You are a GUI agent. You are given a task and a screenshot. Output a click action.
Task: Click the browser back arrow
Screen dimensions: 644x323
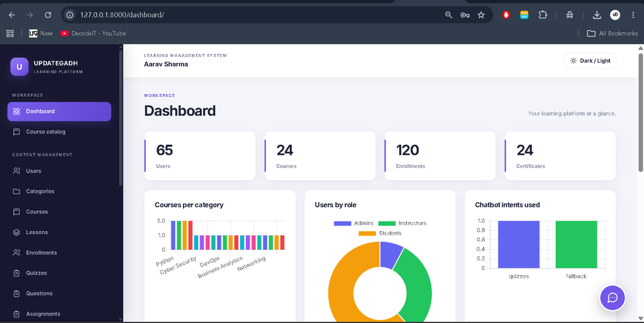tap(12, 14)
